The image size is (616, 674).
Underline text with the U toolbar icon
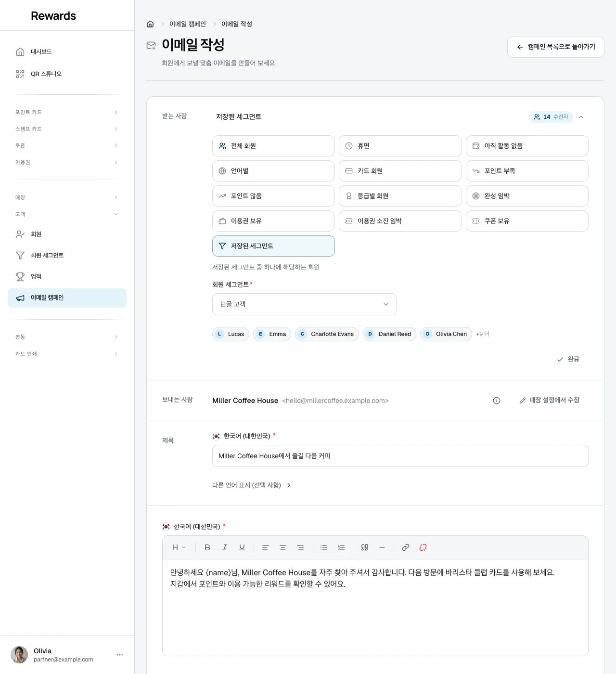tap(242, 547)
